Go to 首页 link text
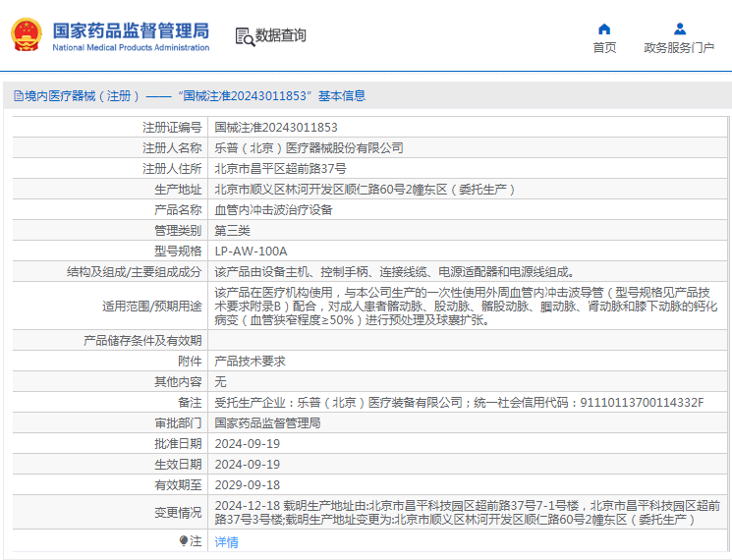 tap(604, 47)
